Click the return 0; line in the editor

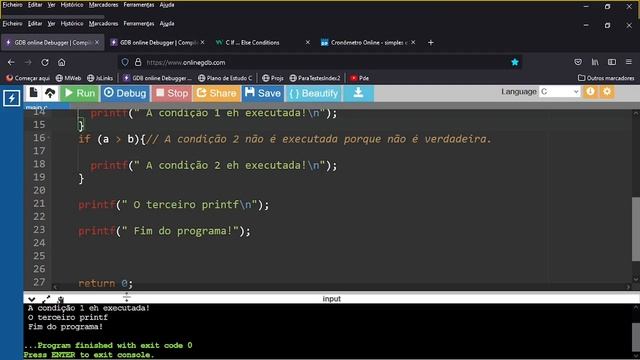coord(105,283)
